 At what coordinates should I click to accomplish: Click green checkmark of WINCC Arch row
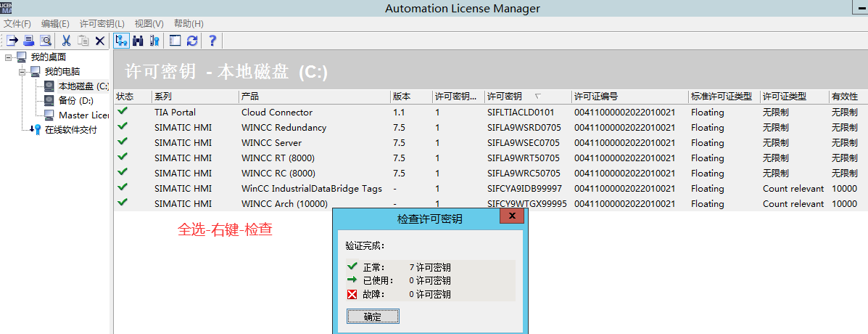[123, 203]
